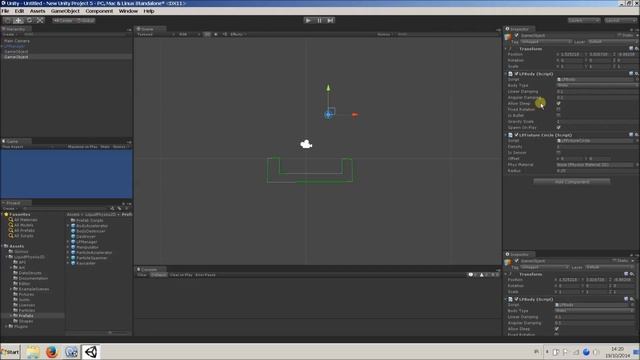Click the Linear Damping field in the top Inspector
Screen dimensions: 640x360
597,91
